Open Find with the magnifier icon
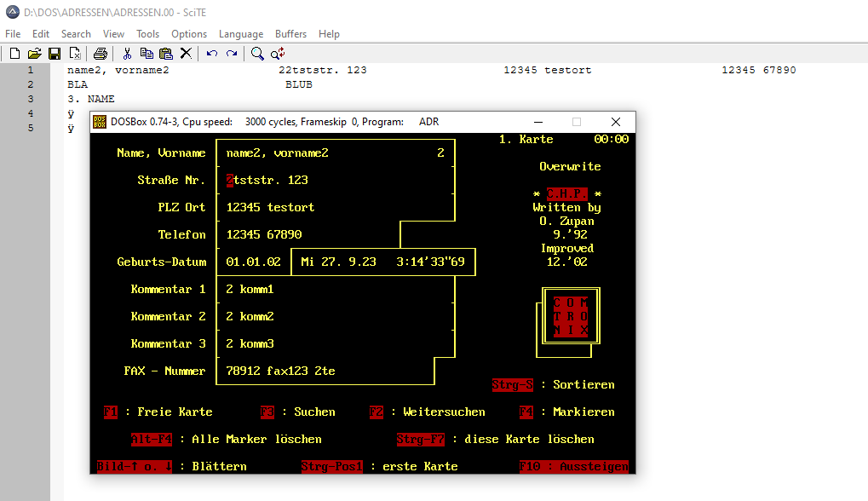The height and width of the screenshot is (501, 868). 257,54
